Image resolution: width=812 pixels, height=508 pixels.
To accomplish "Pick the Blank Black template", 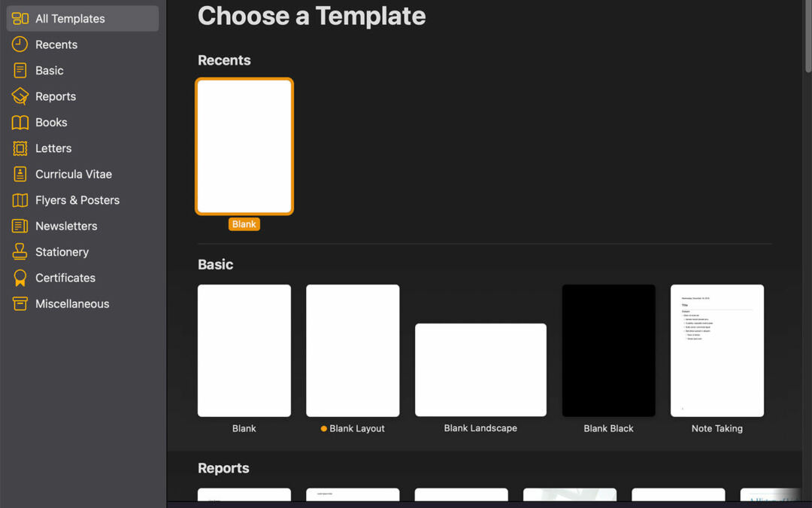I will [609, 350].
